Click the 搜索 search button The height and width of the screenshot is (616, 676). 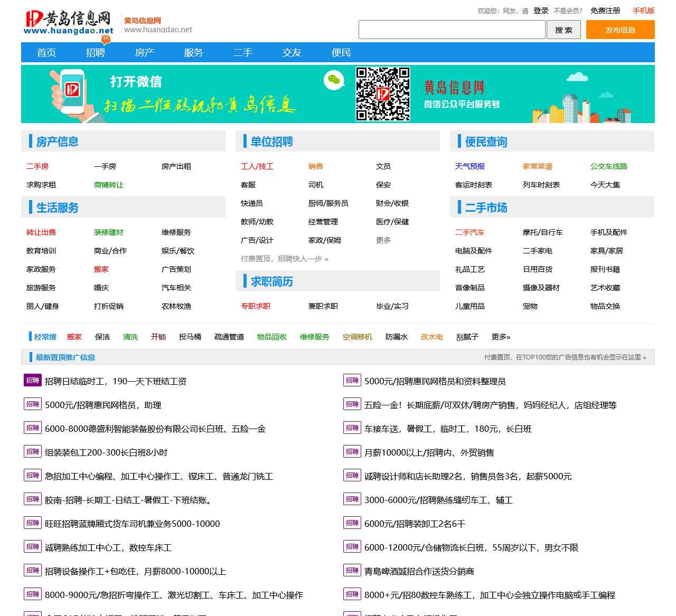[x=563, y=30]
